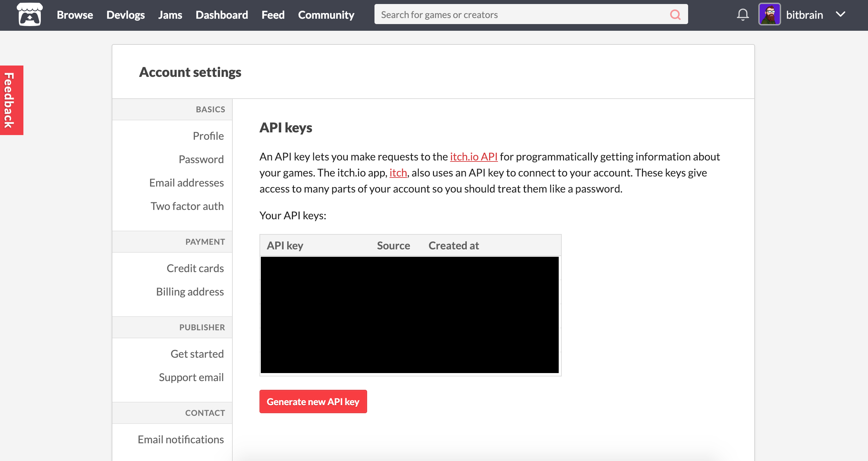
Task: Click the Jams navigation menu item icon
Action: [x=171, y=15]
